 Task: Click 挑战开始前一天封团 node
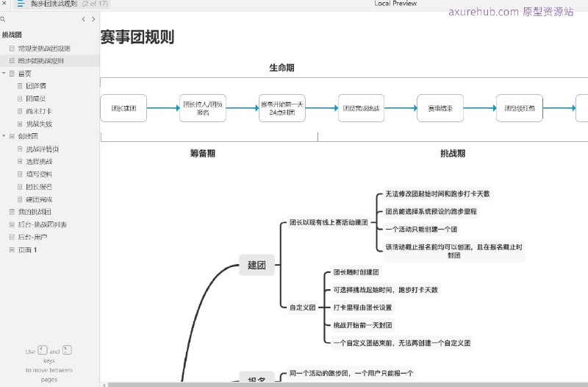[x=362, y=325]
